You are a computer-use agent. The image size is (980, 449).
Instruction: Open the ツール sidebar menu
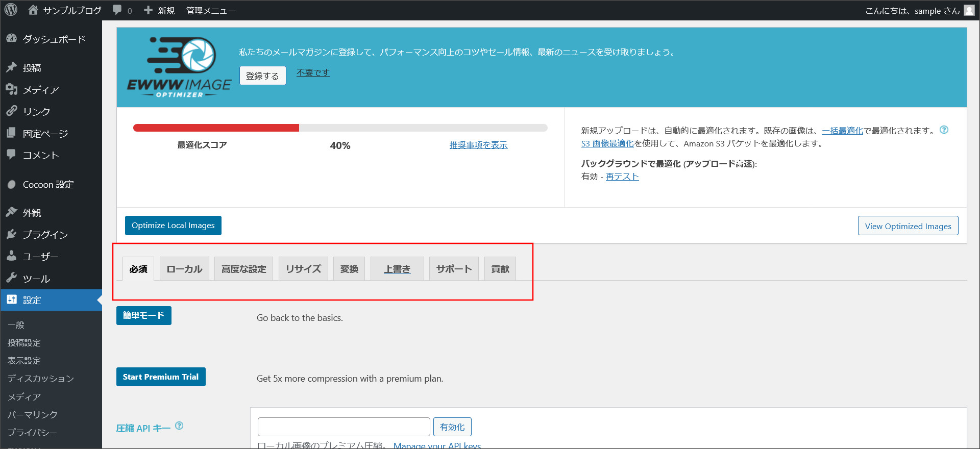point(36,279)
